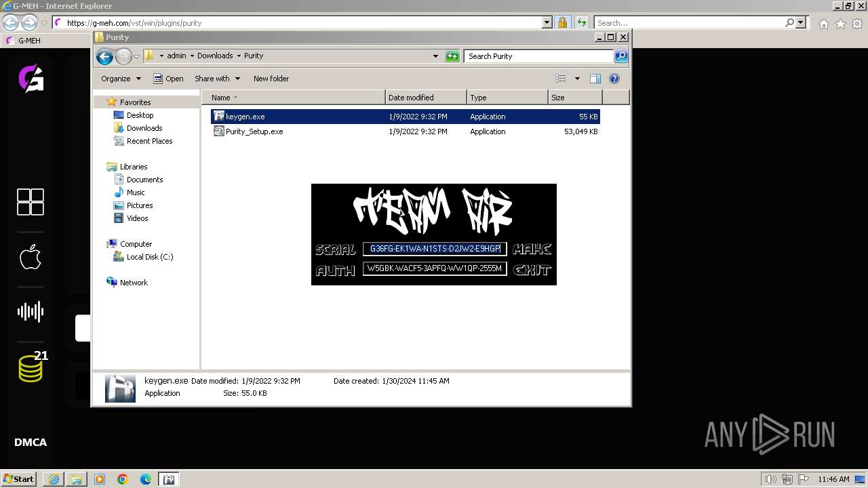This screenshot has height=488, width=868.
Task: Open the view options dropdown arrow
Action: (577, 79)
